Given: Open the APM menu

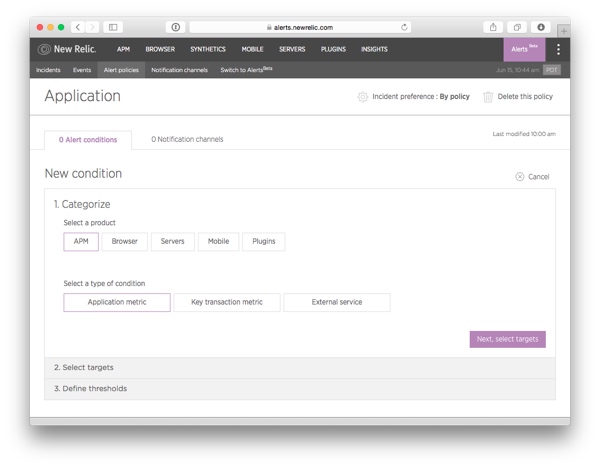Looking at the screenshot, I should [x=123, y=49].
